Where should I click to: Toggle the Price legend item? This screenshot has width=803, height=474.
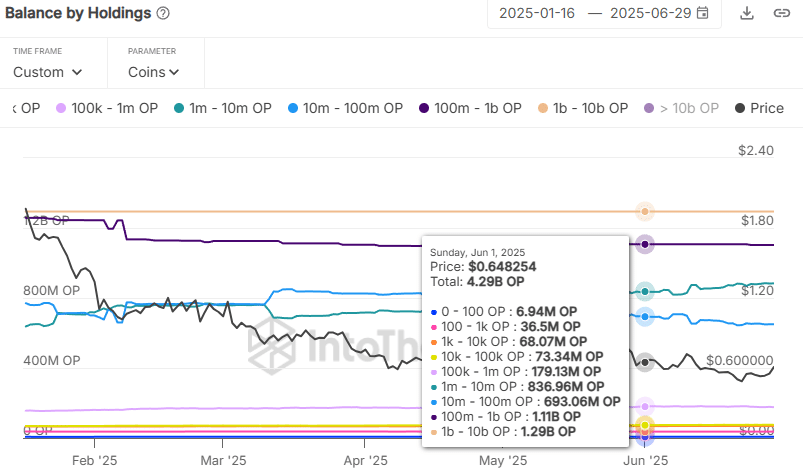[x=759, y=108]
